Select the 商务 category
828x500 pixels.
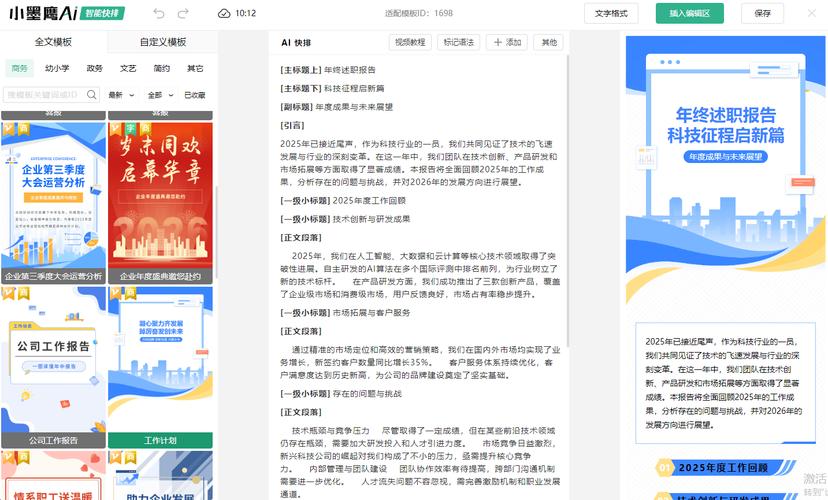click(20, 68)
